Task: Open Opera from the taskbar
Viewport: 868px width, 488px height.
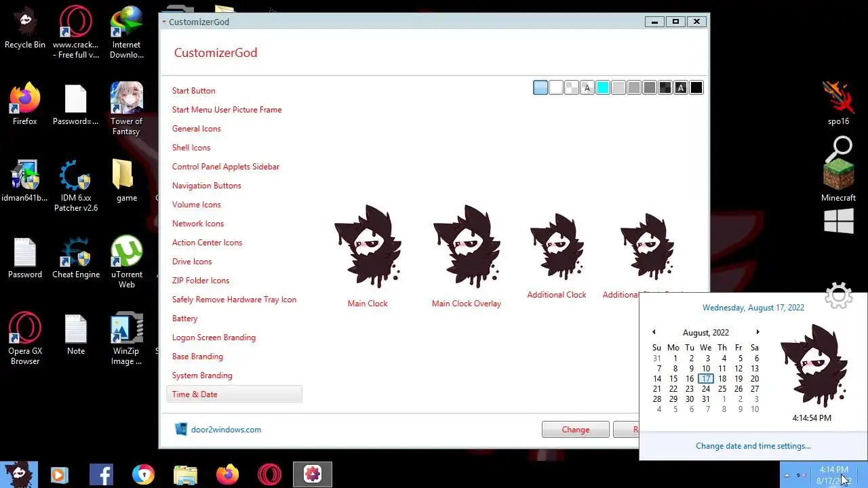Action: 270,474
